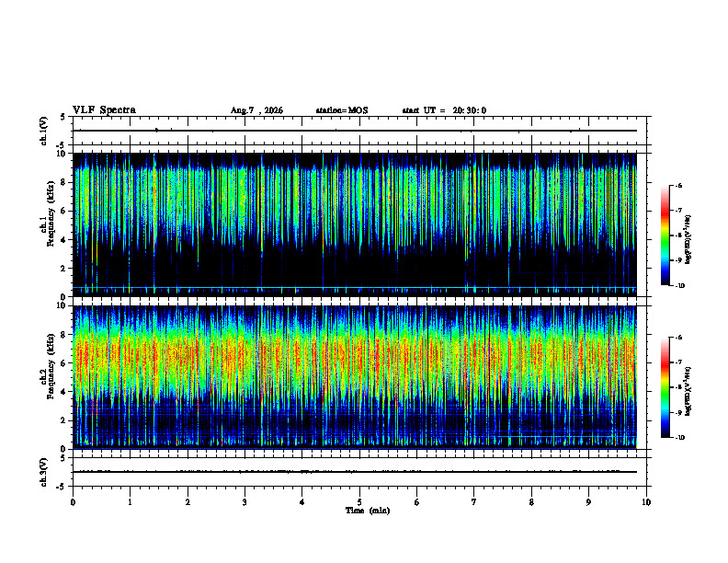
Task: Click time axis tick label "2"
Action: 188,502
